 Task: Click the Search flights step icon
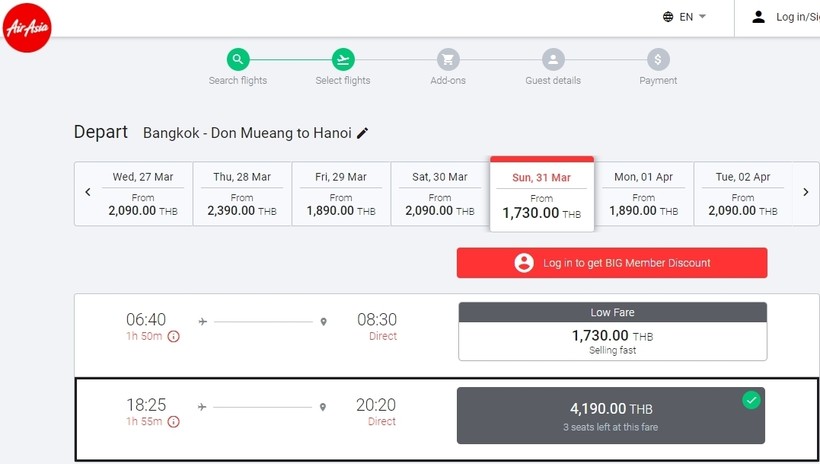238,59
